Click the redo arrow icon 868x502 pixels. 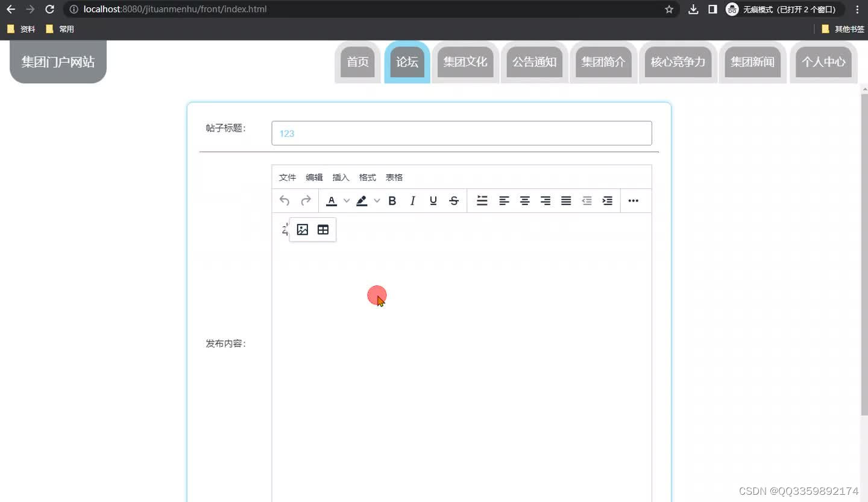click(x=306, y=201)
